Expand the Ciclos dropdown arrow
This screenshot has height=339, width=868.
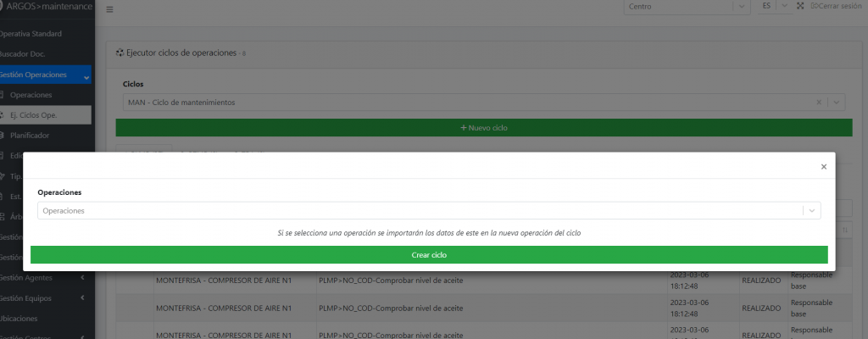[837, 103]
